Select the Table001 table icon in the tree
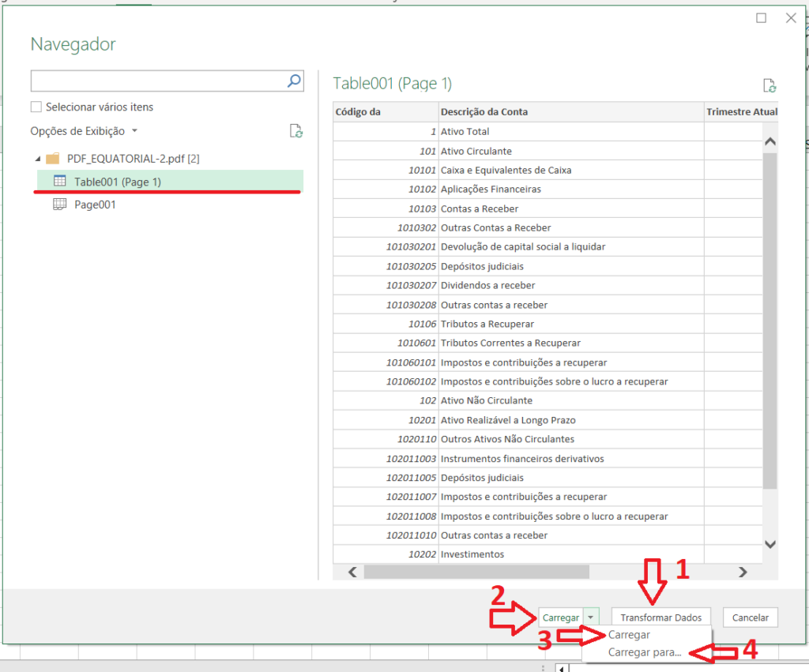Image resolution: width=809 pixels, height=672 pixels. coord(58,182)
